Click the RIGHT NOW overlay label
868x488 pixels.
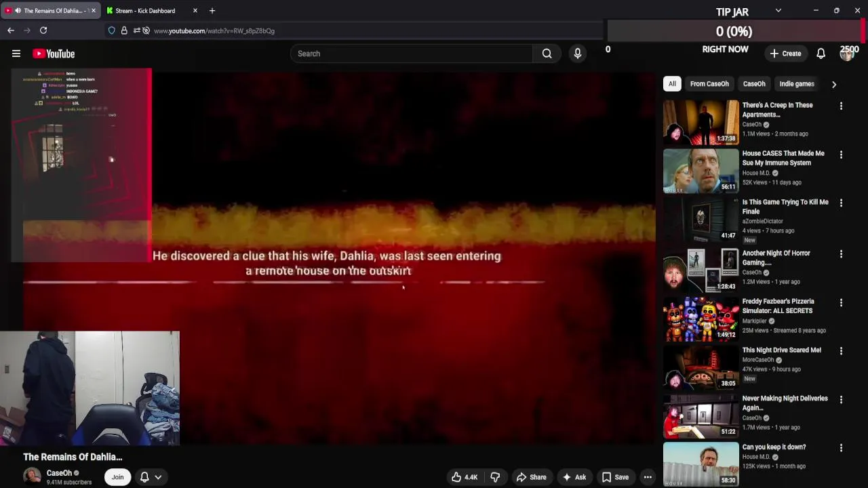[725, 49]
